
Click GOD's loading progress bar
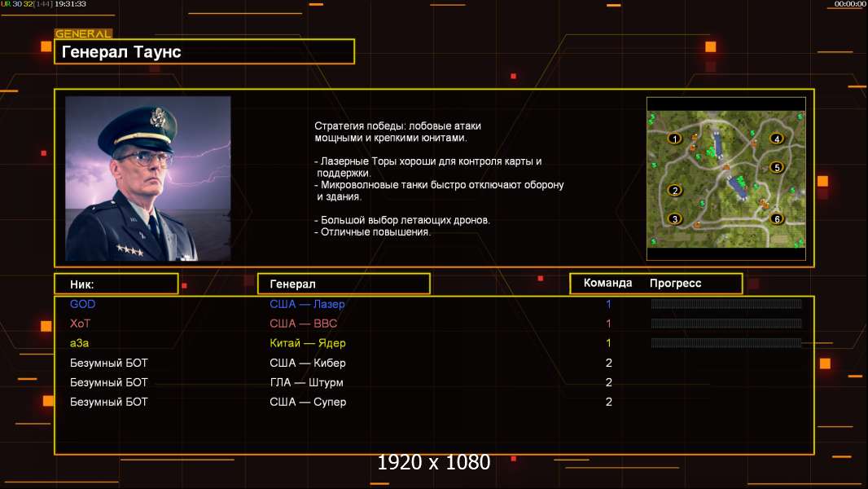[x=726, y=303]
